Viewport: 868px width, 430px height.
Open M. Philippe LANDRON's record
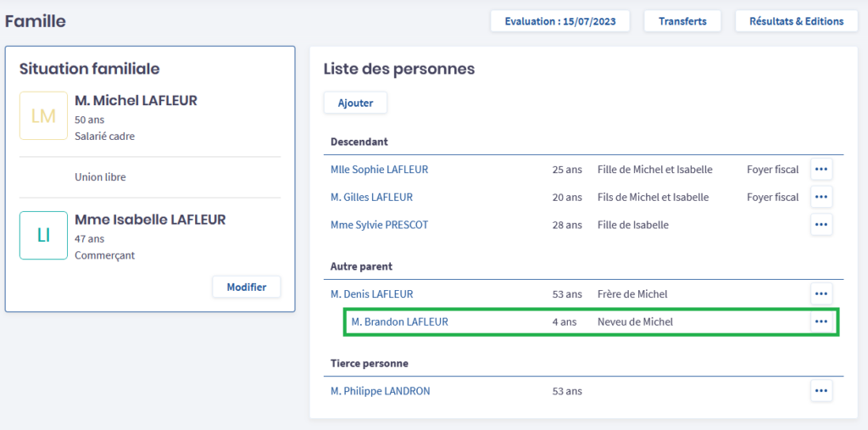click(x=380, y=391)
